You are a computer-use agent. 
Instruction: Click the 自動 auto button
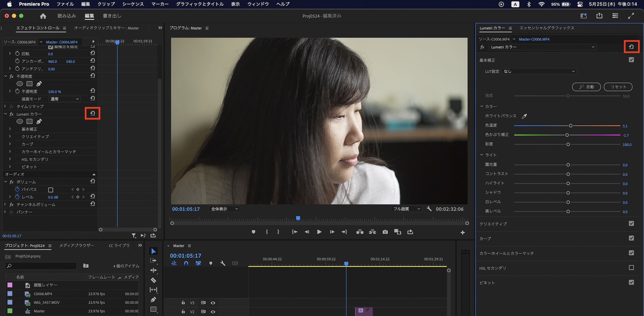coord(586,87)
